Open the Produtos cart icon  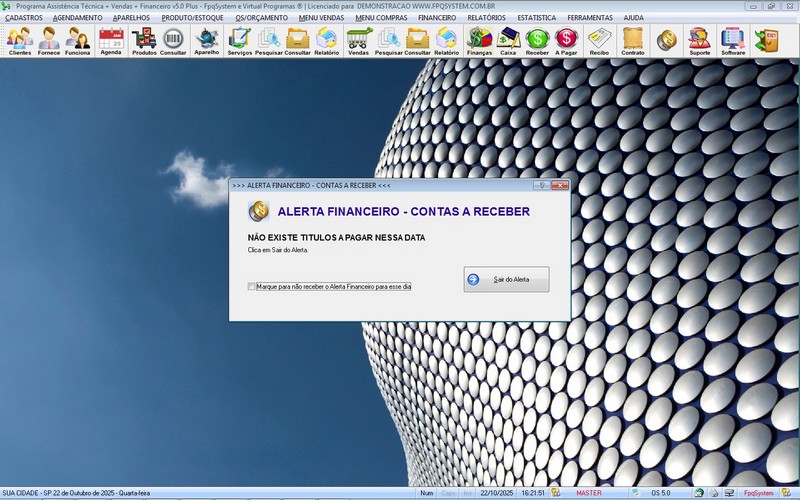click(144, 41)
